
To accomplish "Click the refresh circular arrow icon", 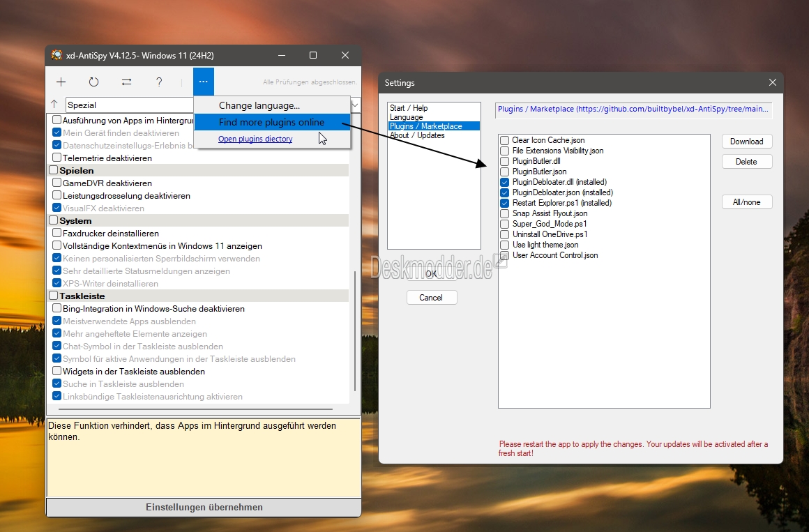I will pos(93,82).
